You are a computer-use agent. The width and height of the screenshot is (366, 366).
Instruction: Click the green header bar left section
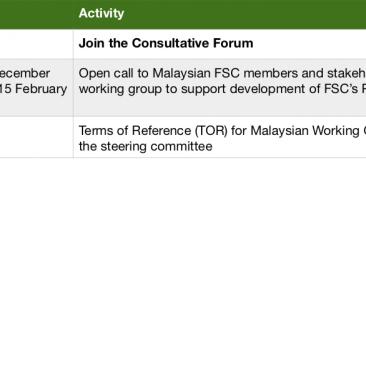pyautogui.click(x=37, y=14)
